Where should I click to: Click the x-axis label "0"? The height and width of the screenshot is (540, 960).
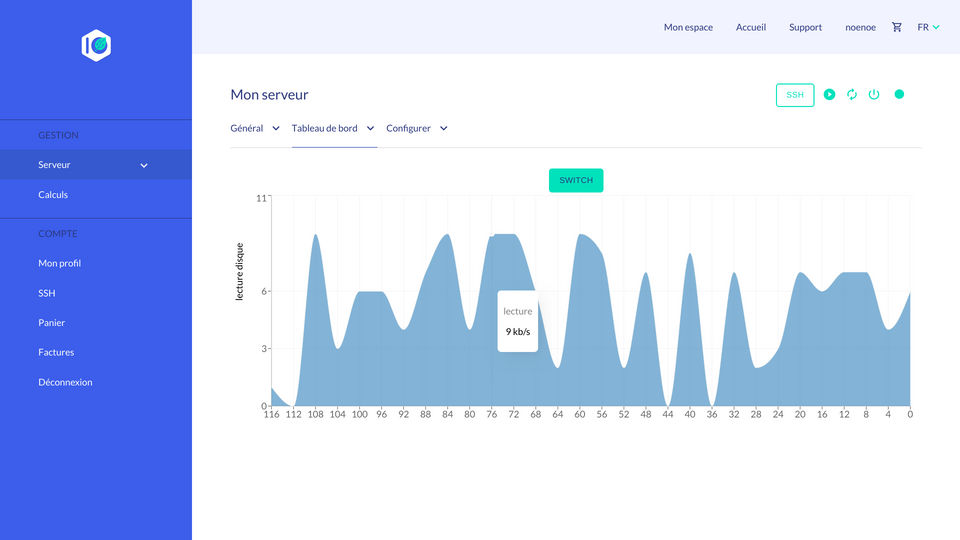pyautogui.click(x=910, y=414)
